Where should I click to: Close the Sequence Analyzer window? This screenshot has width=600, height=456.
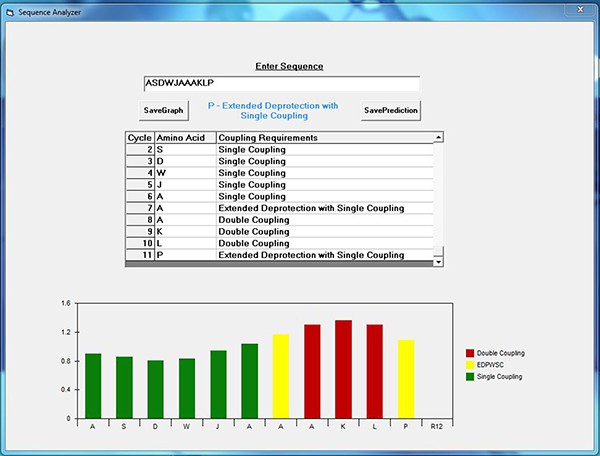(580, 10)
